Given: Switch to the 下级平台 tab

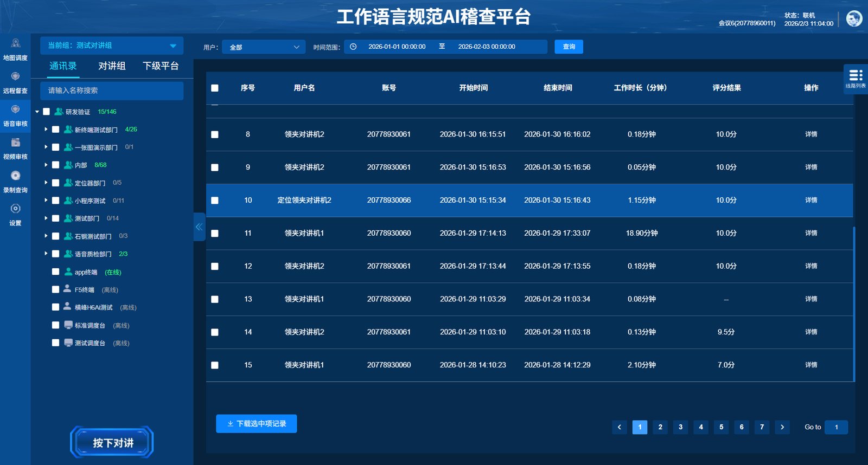Looking at the screenshot, I should [161, 66].
